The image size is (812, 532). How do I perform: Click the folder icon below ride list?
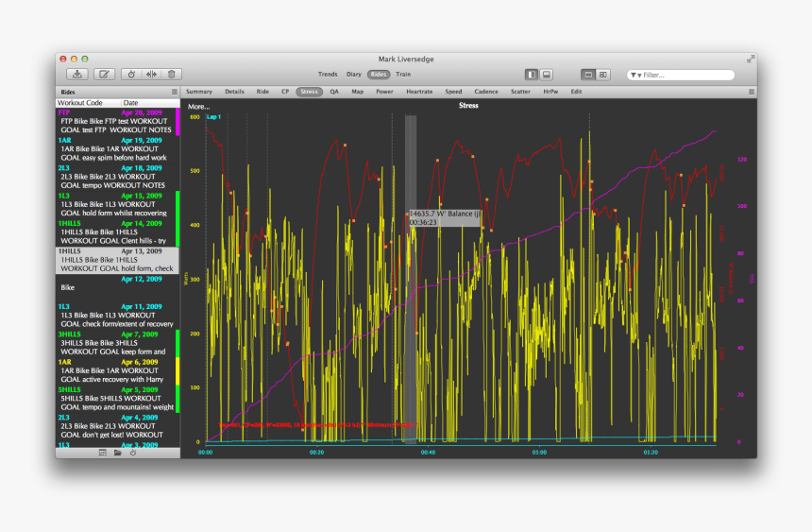pos(118,454)
